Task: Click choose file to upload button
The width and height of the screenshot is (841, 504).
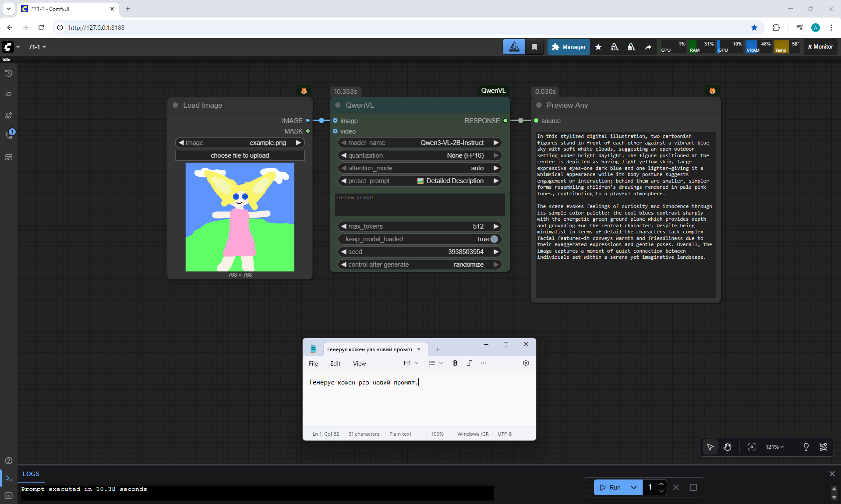Action: 240,155
